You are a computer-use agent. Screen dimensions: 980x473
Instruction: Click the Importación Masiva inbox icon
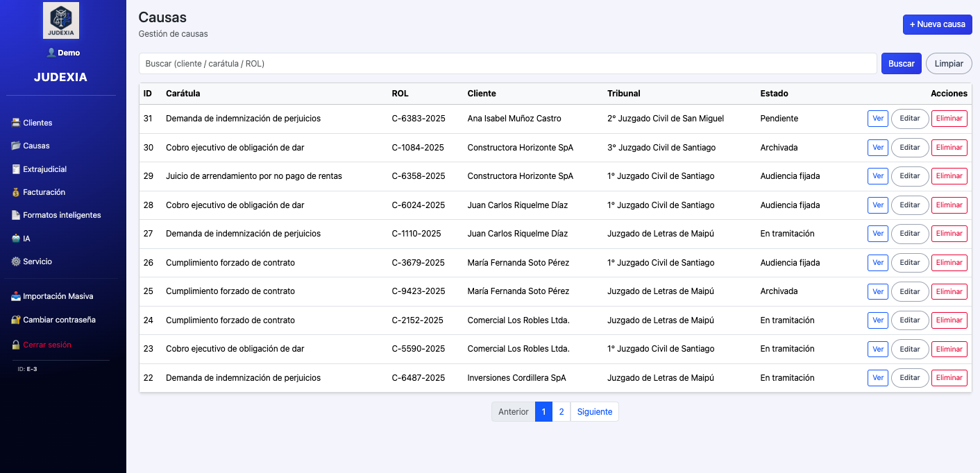(16, 296)
